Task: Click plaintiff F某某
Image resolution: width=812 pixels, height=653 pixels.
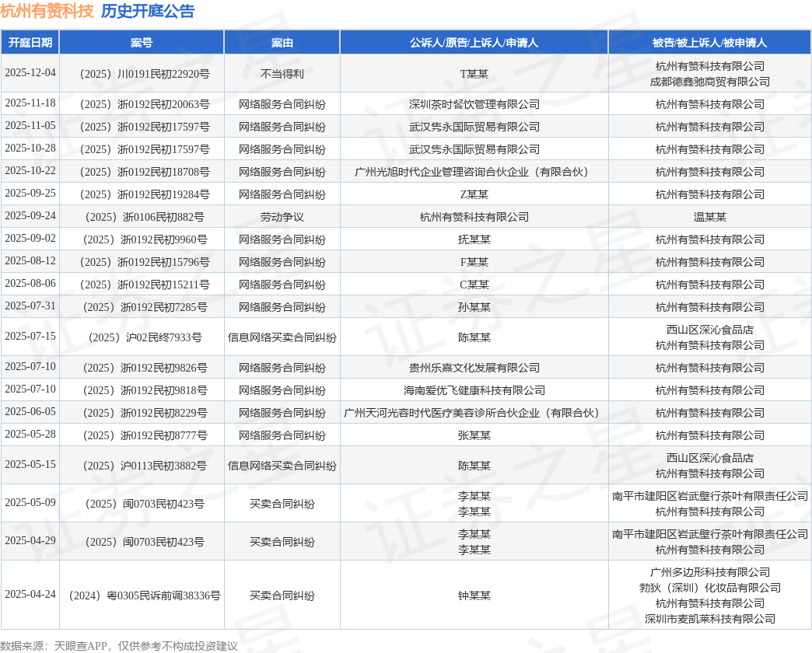Action: 474,262
